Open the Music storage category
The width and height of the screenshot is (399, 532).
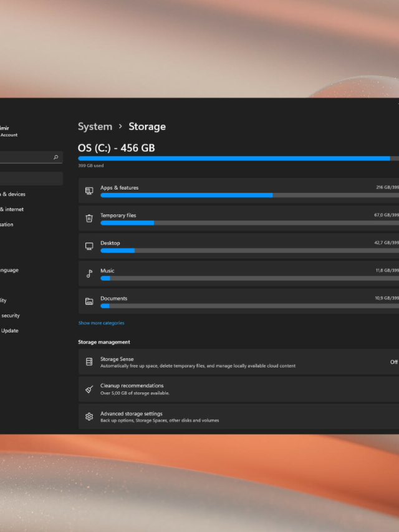[239, 273]
